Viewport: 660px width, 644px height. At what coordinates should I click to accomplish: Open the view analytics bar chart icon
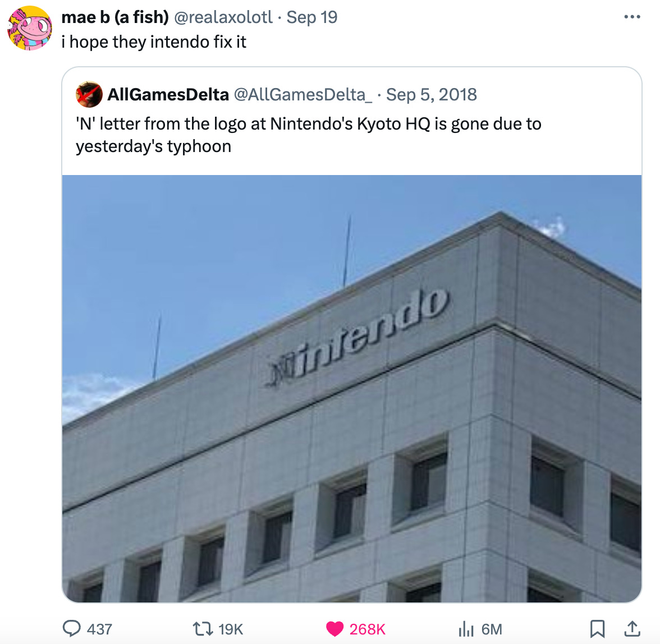point(466,629)
